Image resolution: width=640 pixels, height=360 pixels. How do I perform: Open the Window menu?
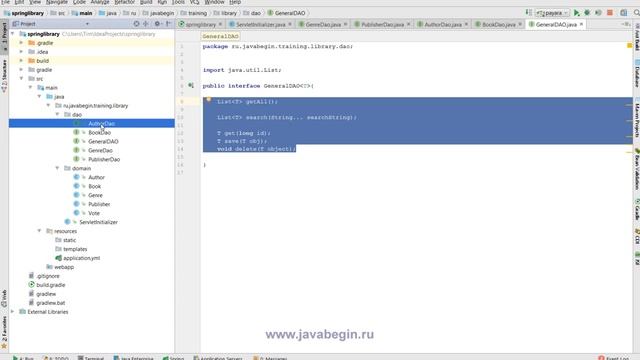coord(214,2)
